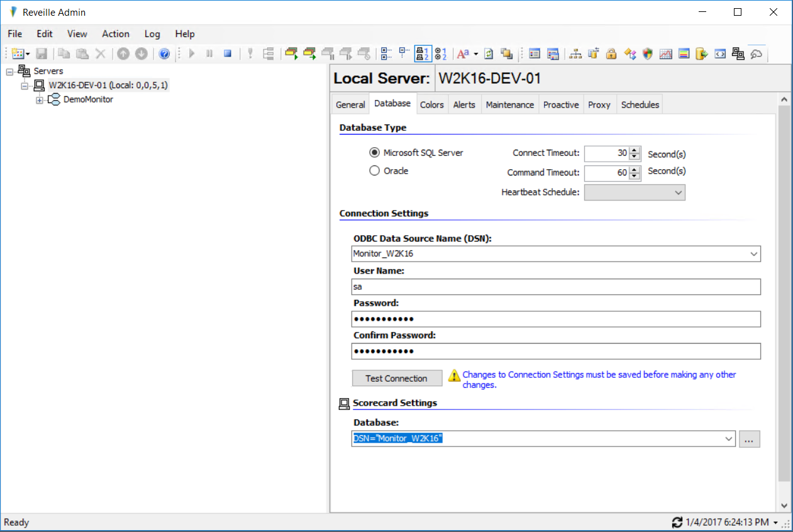Open the File menu
This screenshot has width=793, height=532.
tap(14, 34)
